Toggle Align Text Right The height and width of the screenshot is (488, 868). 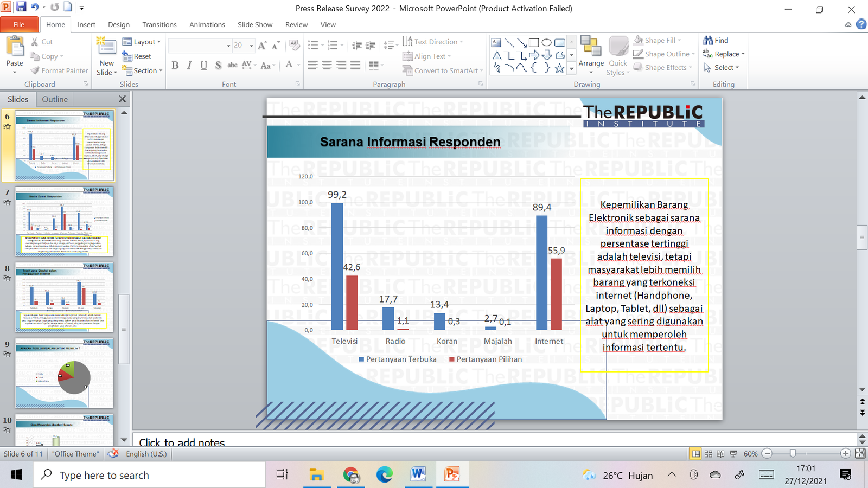(x=341, y=65)
